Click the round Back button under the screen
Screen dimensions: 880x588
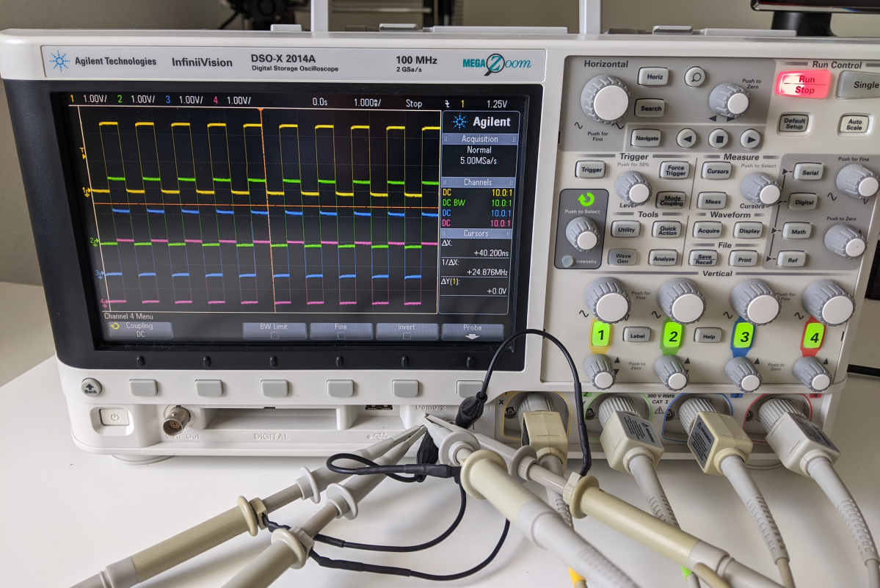point(91,388)
